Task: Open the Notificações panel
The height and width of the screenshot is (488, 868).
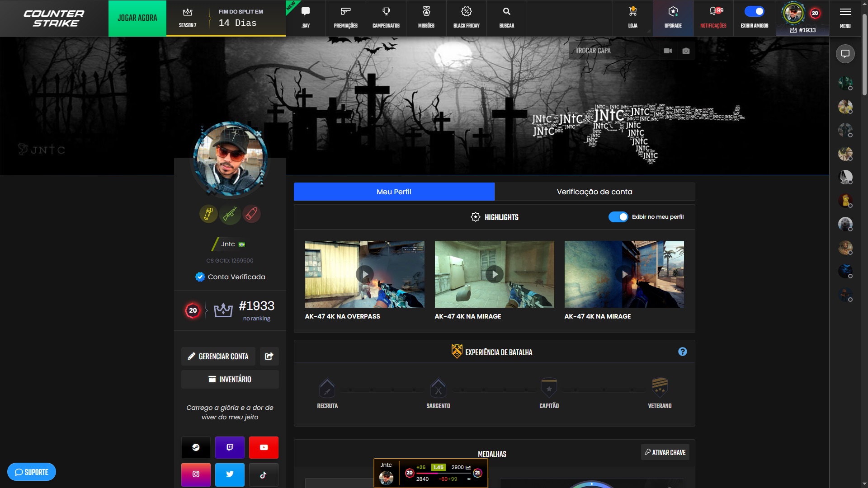Action: (713, 17)
